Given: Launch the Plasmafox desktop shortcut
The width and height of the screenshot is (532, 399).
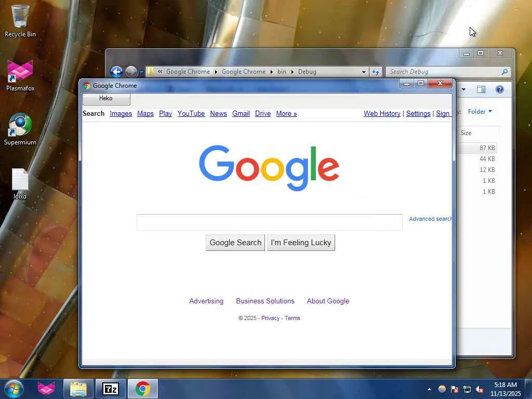Looking at the screenshot, I should [20, 75].
